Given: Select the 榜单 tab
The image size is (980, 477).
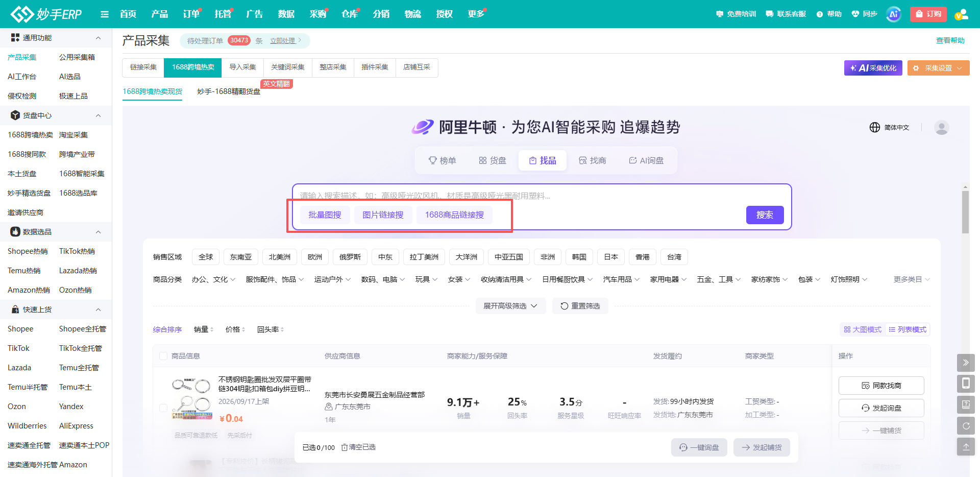Looking at the screenshot, I should [x=442, y=160].
